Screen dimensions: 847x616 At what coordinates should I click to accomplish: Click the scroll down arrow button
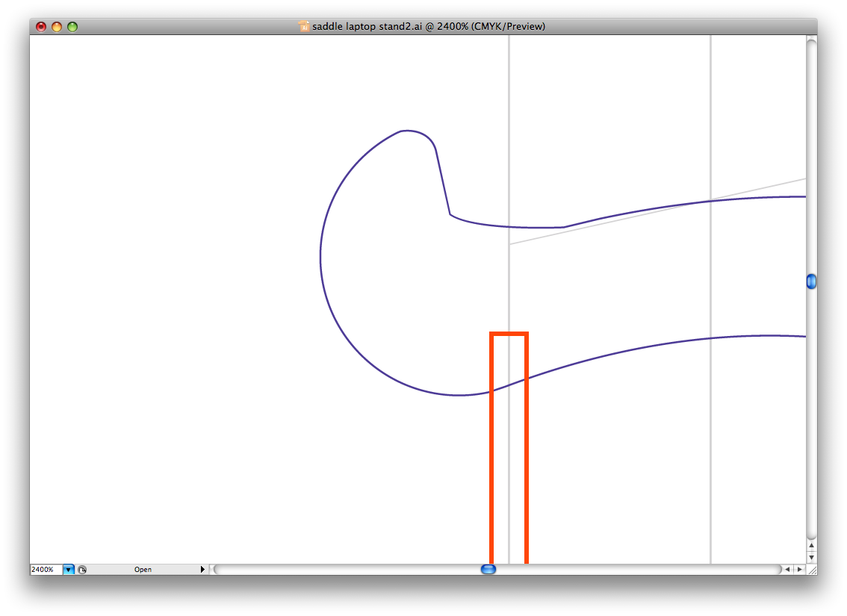click(811, 557)
